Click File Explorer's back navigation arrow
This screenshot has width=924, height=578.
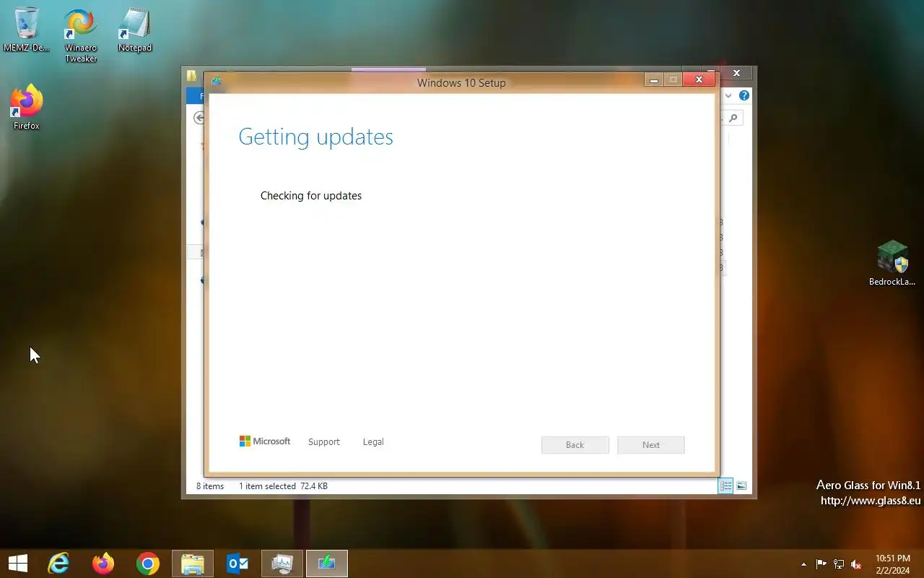[x=199, y=118]
